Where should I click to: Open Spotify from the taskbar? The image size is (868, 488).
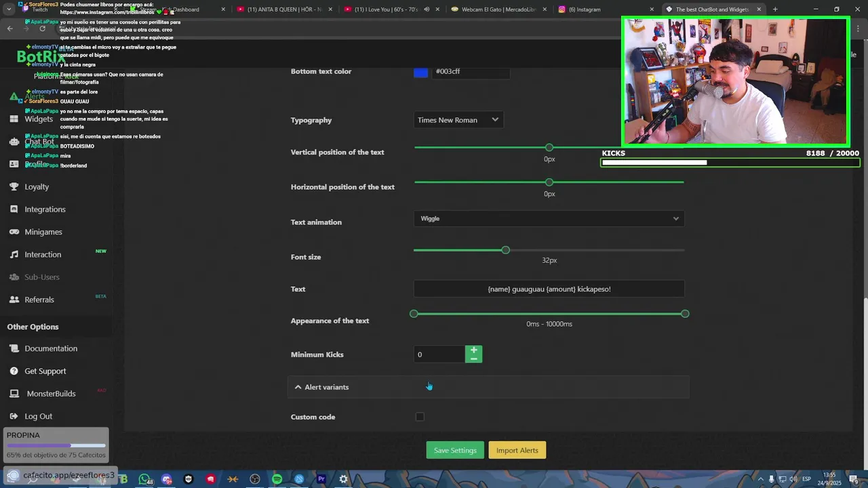[x=277, y=479]
